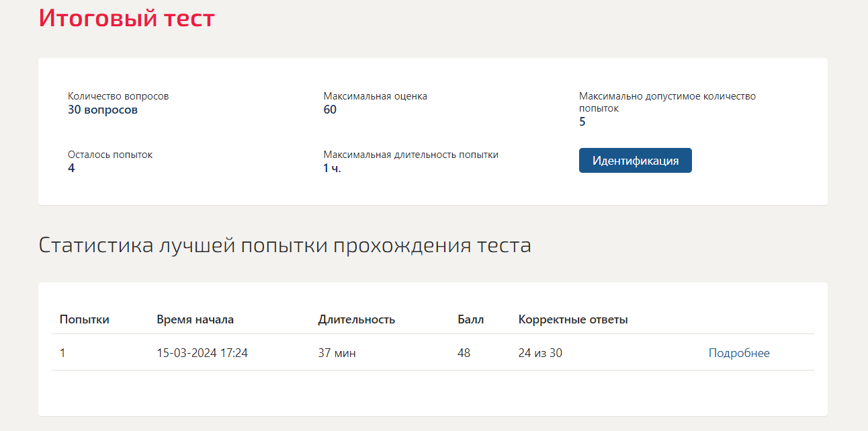Viewport: 868px width, 431px height.
Task: Click the remaining attempts value 4
Action: 71,168
